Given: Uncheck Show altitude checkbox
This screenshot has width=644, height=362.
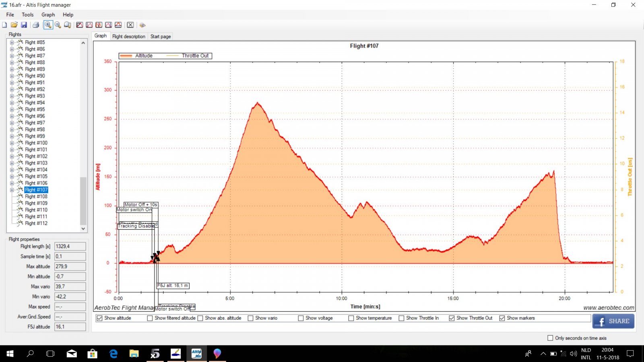Looking at the screenshot, I should tap(99, 318).
